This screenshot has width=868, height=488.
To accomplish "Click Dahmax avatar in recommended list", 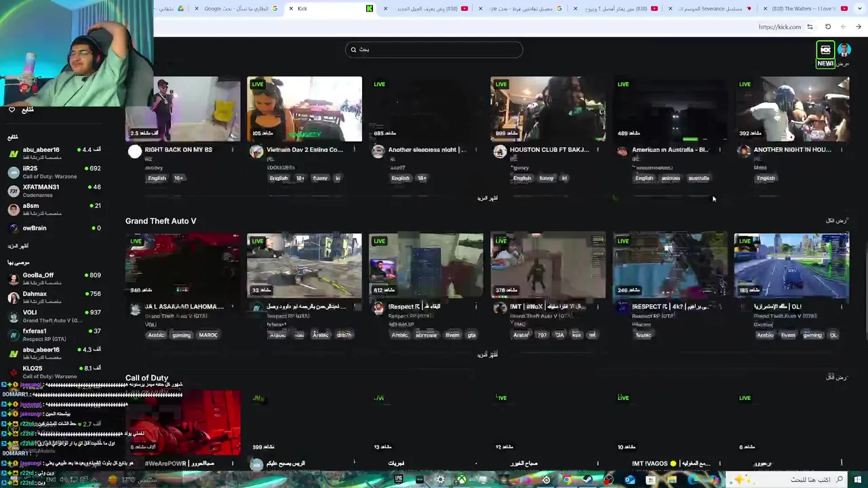I will click(x=13, y=298).
